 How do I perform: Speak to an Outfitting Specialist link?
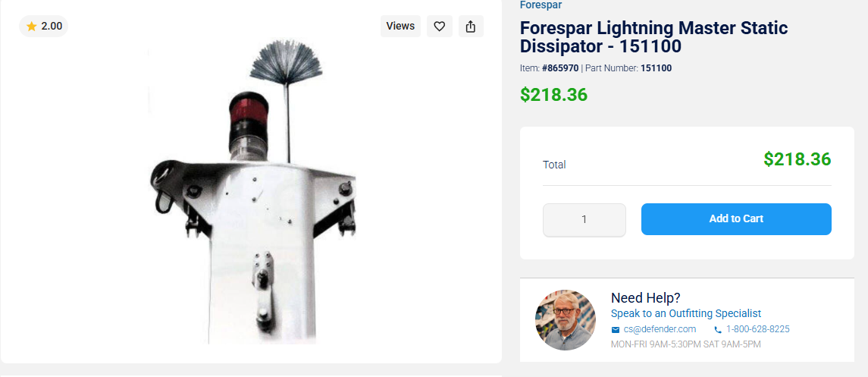click(686, 313)
